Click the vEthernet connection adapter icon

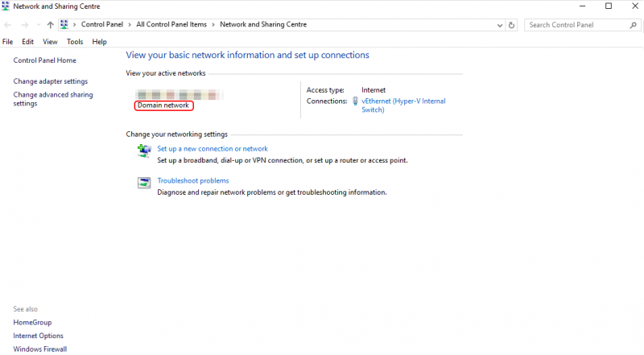coord(355,101)
